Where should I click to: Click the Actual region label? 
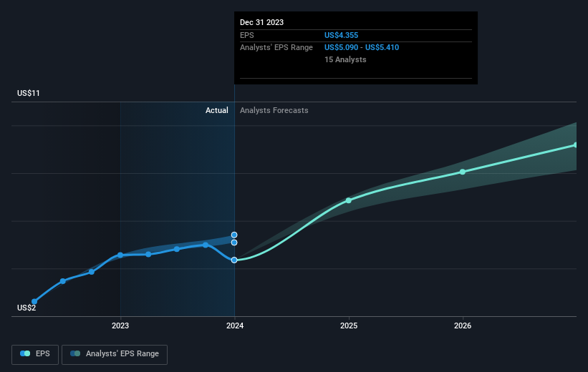(x=217, y=110)
